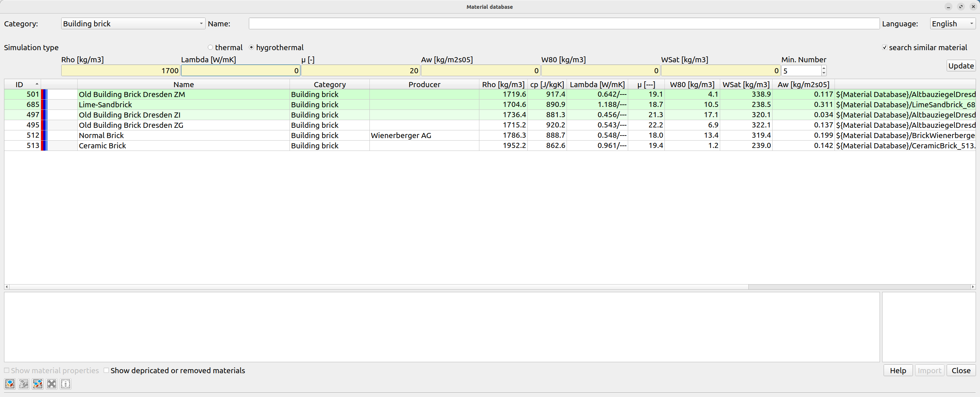Click the new material cube icon

(x=10, y=384)
